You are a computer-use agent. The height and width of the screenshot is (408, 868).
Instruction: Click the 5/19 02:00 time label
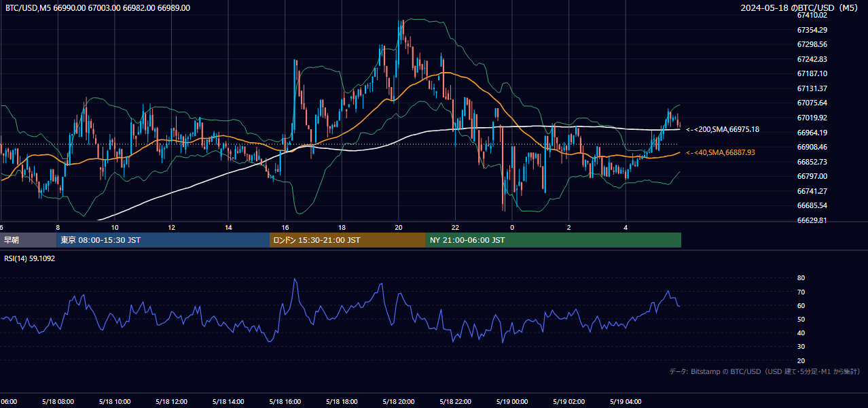tap(569, 401)
